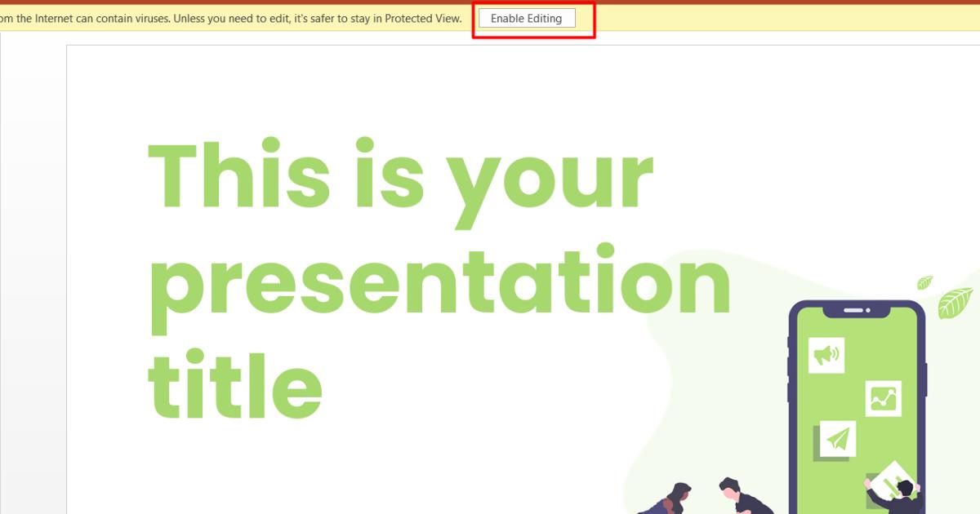Select the paper plane icon on the phone
Viewport: 980px width, 514px height.
click(839, 438)
